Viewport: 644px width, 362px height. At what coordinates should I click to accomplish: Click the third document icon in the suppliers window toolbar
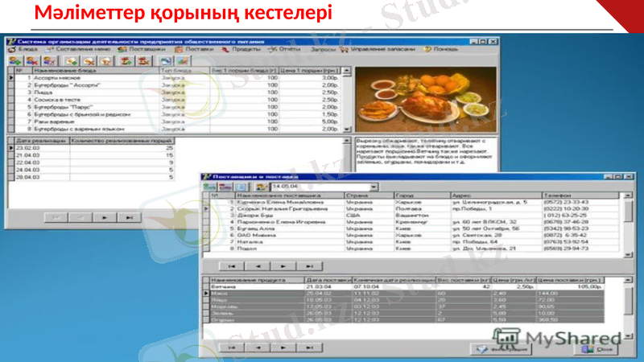(x=241, y=187)
